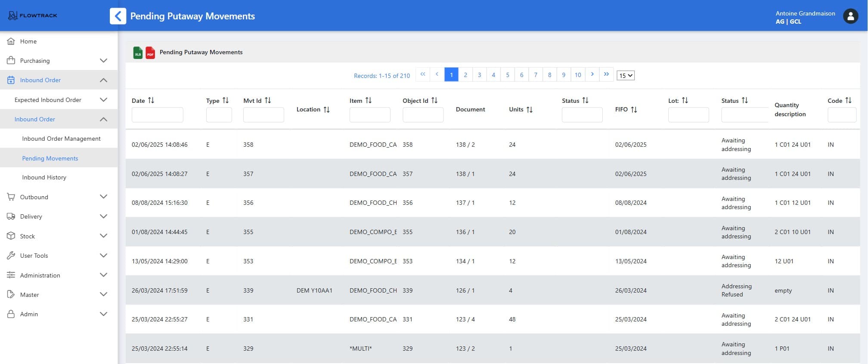Screen dimensions: 868x364
Task: Click the Item filter input field
Action: (x=370, y=115)
